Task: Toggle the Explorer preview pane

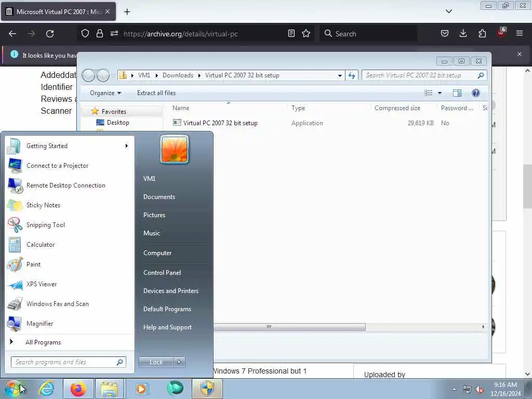Action: click(457, 93)
